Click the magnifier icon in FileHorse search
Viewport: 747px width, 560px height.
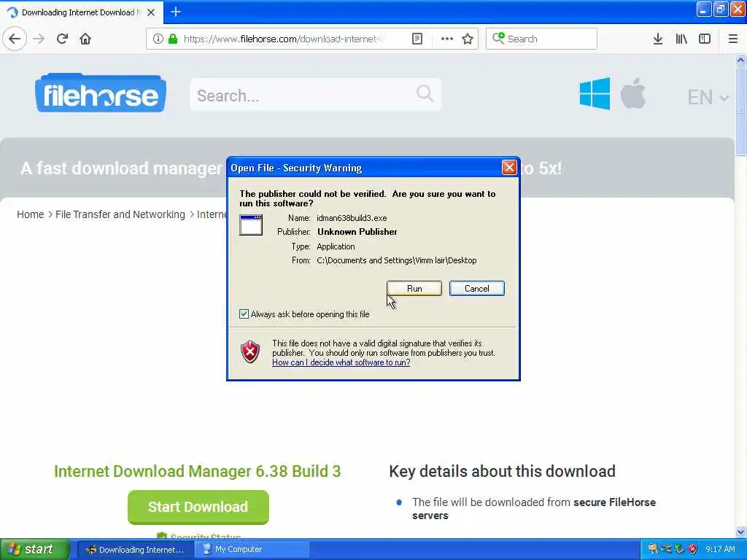point(425,93)
